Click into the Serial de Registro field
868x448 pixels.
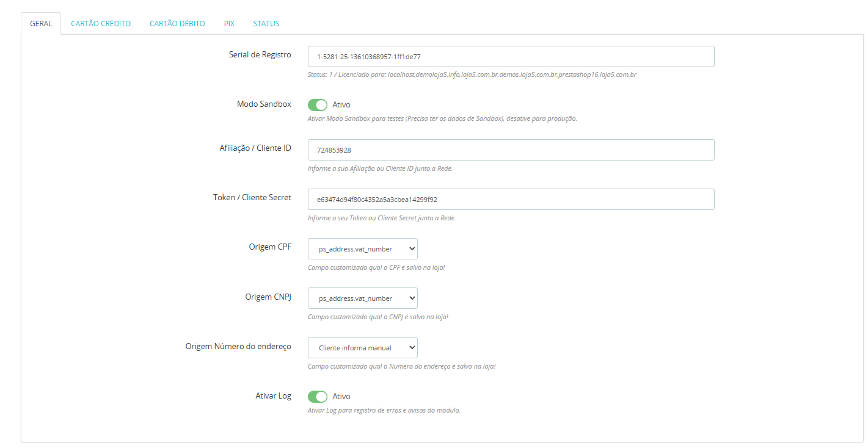coord(511,57)
